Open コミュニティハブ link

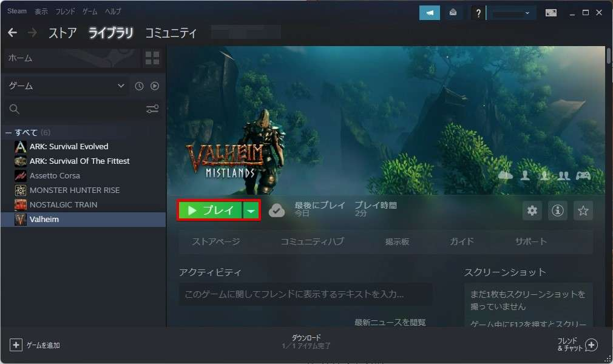(313, 241)
